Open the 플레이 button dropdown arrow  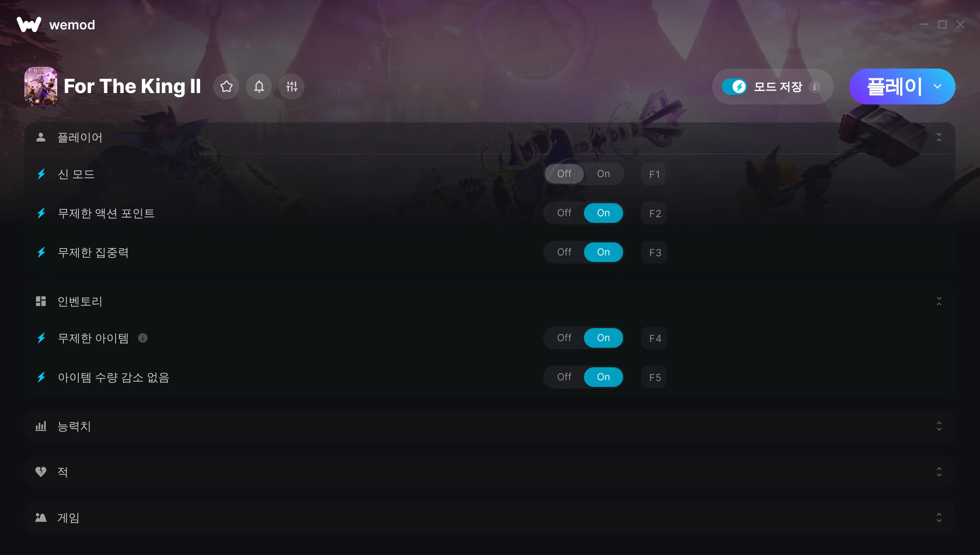[938, 87]
